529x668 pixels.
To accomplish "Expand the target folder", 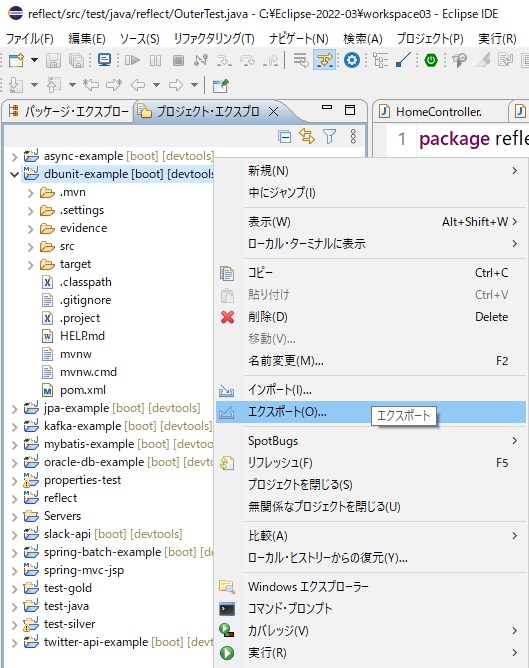I will [x=30, y=265].
